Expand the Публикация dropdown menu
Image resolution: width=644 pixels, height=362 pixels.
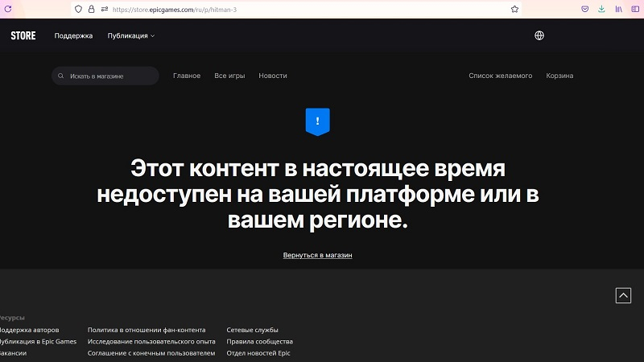(x=131, y=35)
